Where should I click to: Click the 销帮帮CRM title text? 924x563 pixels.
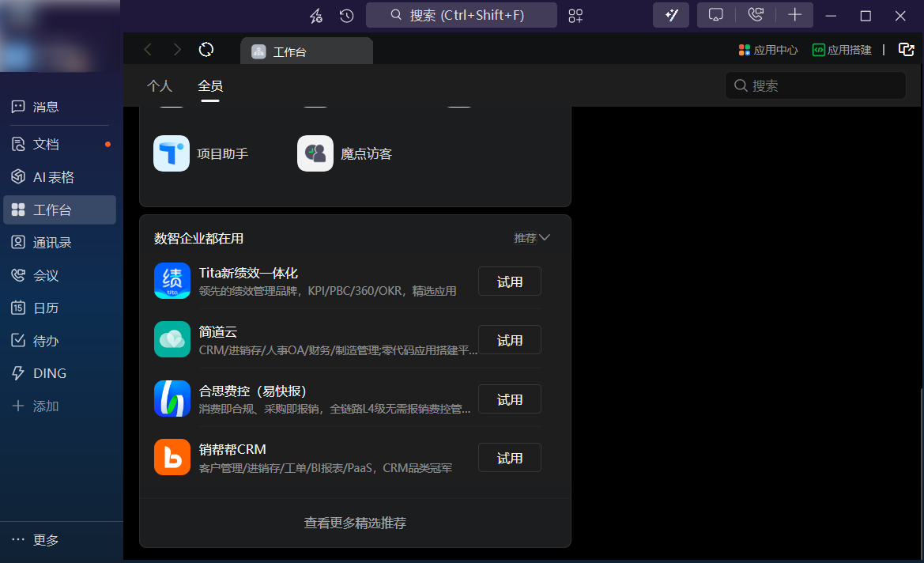pos(232,449)
